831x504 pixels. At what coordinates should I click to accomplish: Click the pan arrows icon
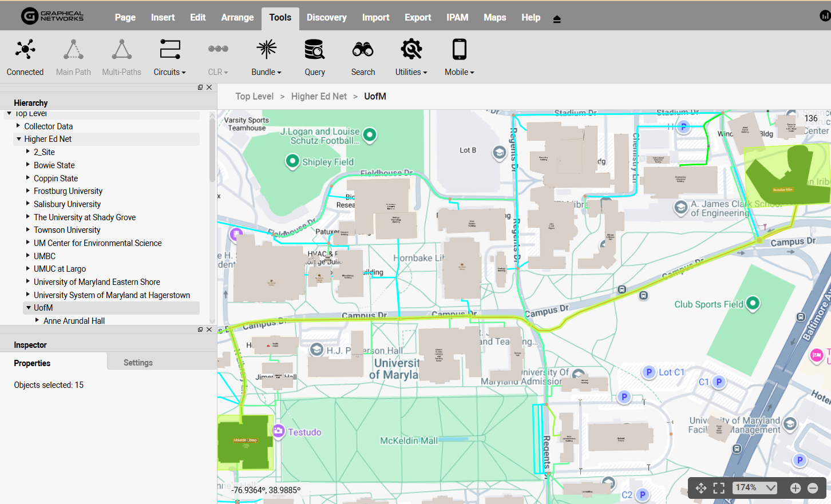tap(701, 488)
